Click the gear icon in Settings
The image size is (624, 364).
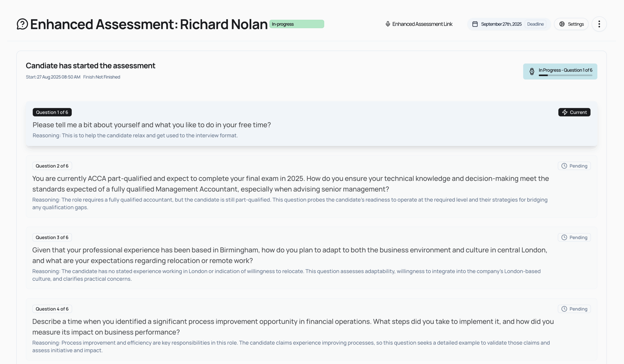[562, 24]
